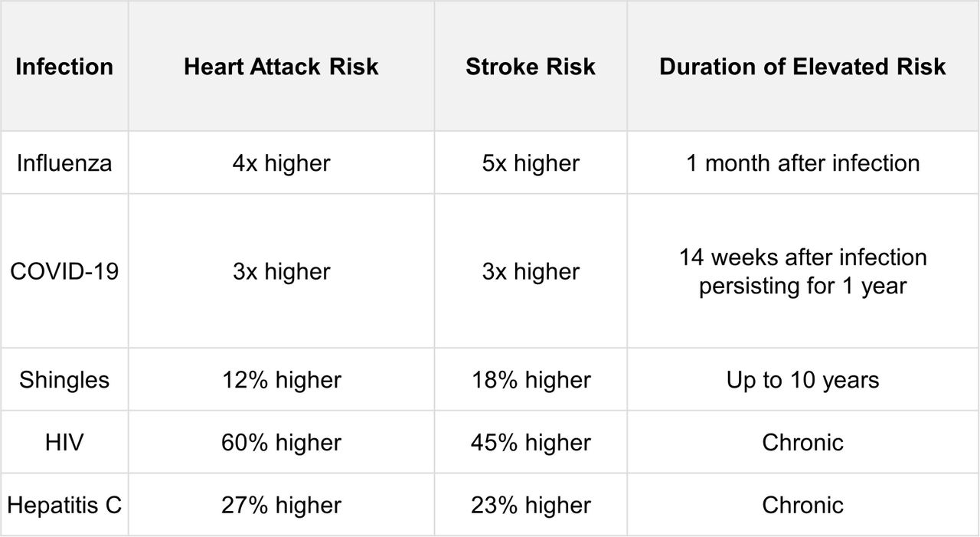Click the 18% higher cell
The width and height of the screenshot is (980, 537).
coord(531,380)
